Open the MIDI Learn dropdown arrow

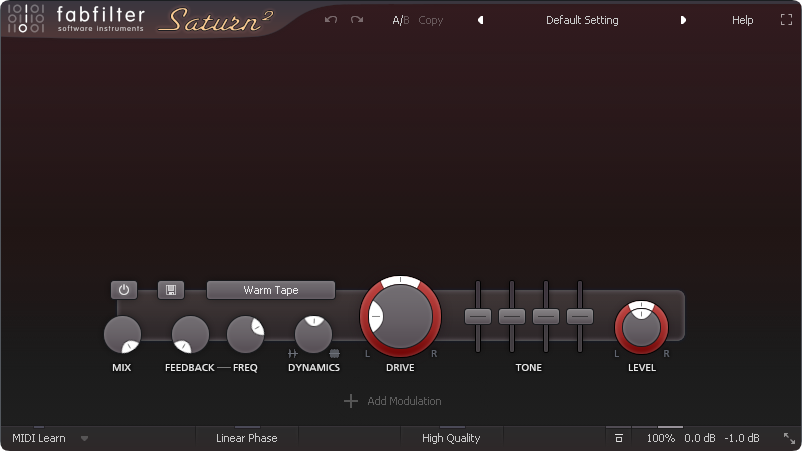click(84, 438)
